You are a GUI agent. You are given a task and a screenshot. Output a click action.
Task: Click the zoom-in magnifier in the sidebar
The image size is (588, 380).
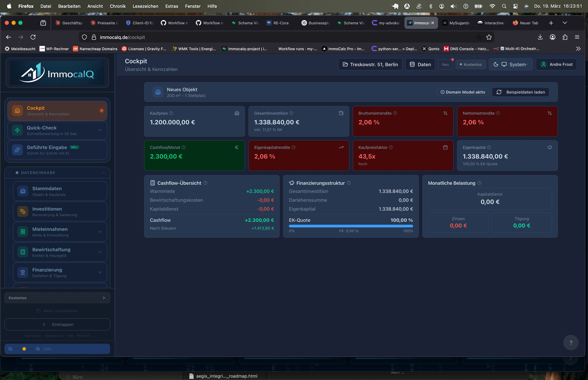(38, 349)
